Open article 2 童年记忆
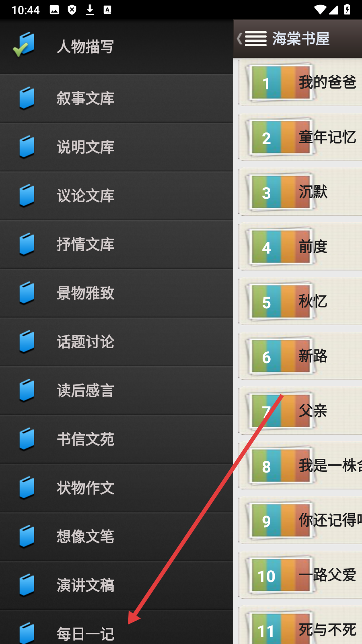The image size is (362, 644). 300,137
